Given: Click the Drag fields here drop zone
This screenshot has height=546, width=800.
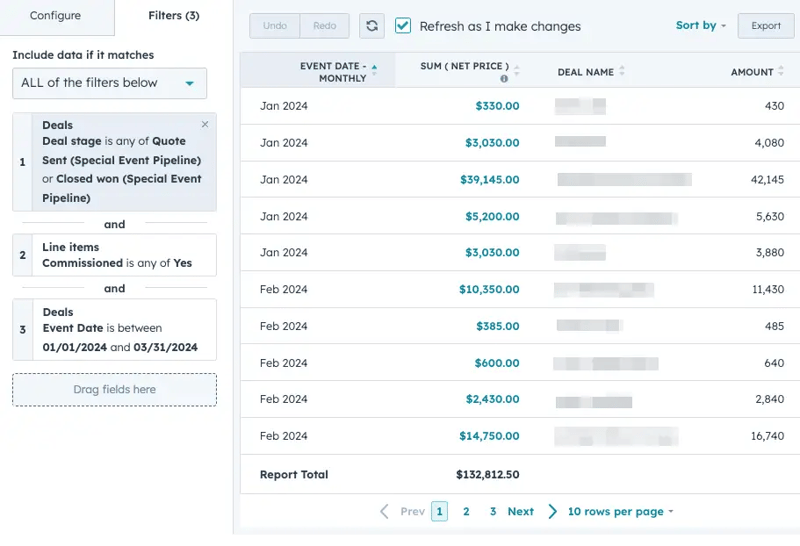Looking at the screenshot, I should (x=114, y=389).
